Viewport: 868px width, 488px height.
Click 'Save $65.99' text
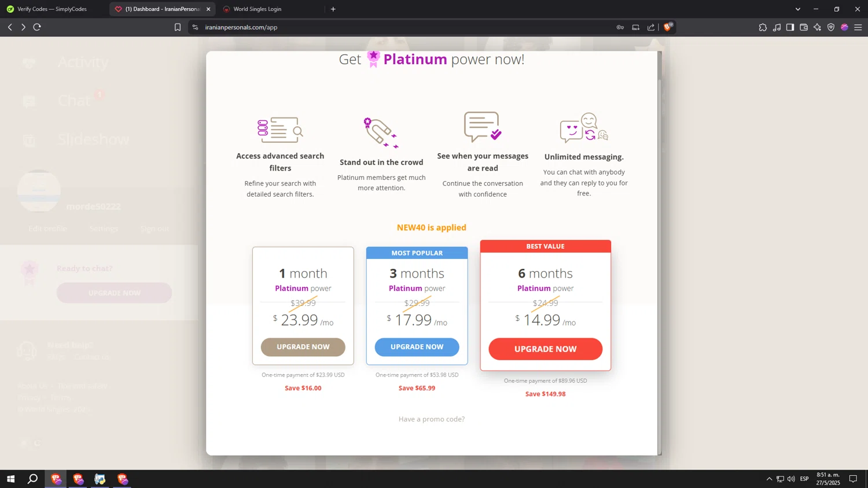(417, 388)
